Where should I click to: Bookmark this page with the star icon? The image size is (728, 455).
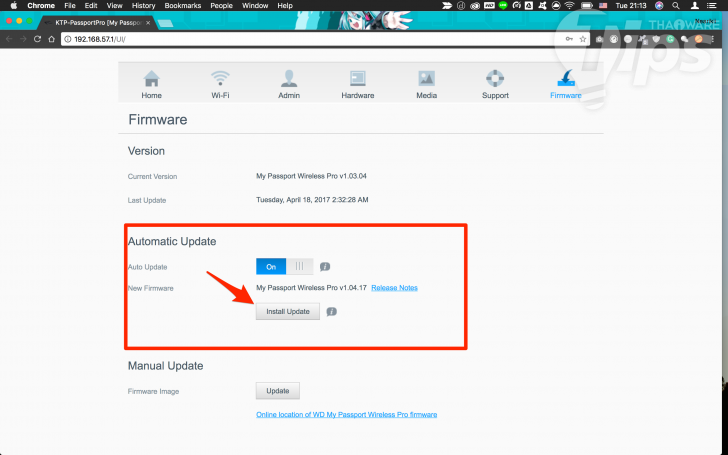583,39
